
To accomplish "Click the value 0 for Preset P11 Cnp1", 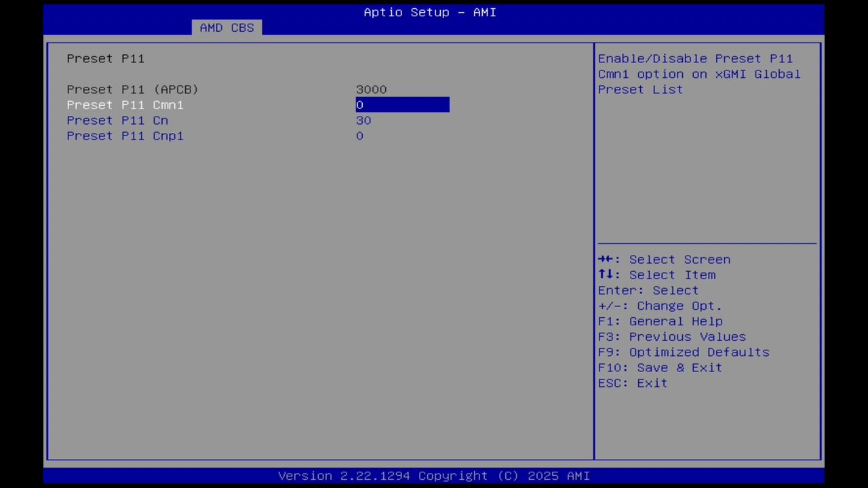I will [x=359, y=136].
